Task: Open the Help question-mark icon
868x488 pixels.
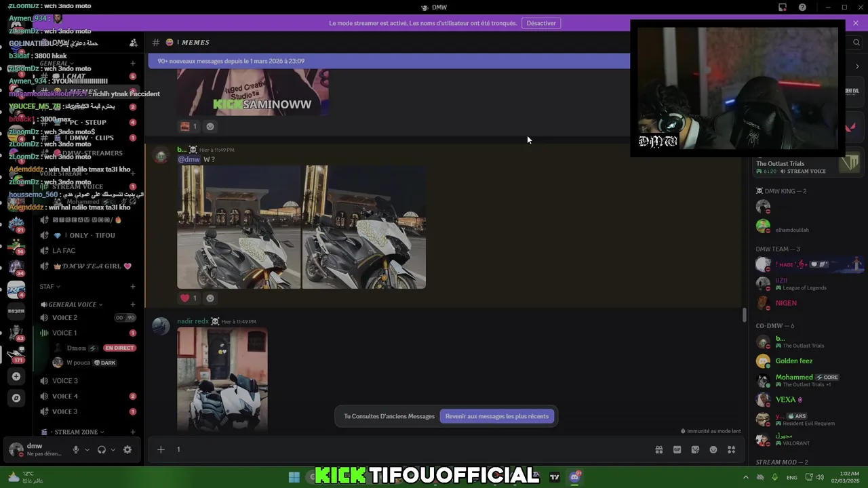Action: click(x=803, y=7)
